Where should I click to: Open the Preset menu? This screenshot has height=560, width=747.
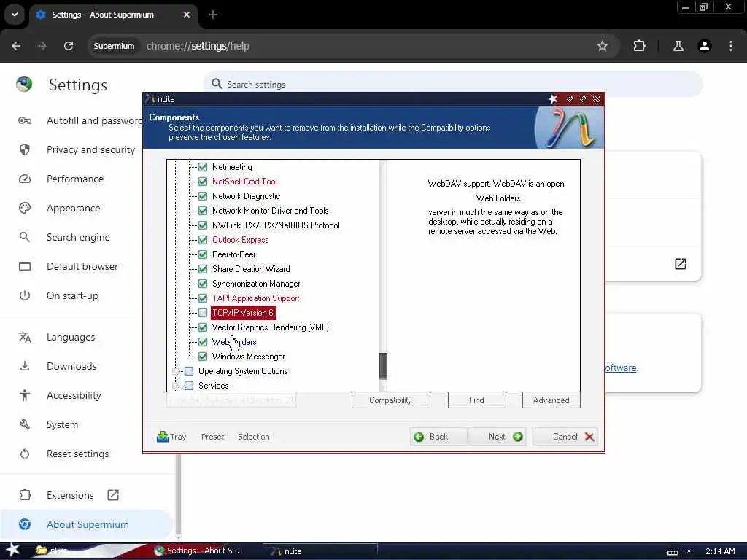coord(212,437)
